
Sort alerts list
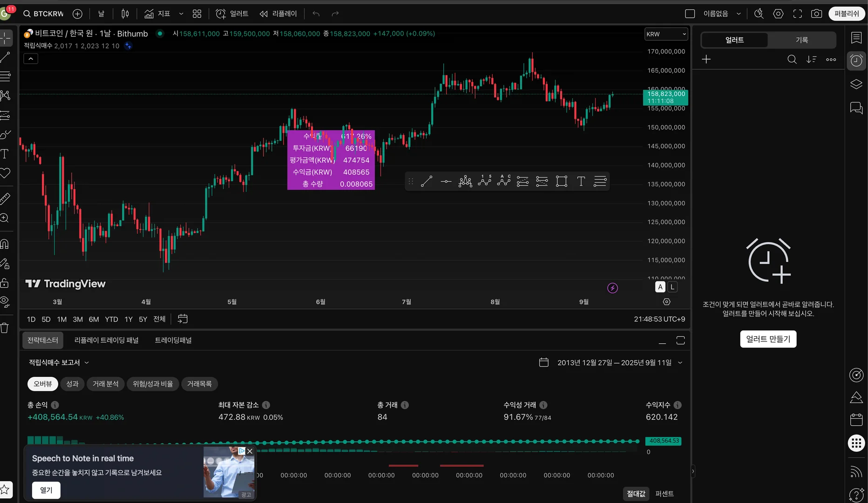point(811,60)
